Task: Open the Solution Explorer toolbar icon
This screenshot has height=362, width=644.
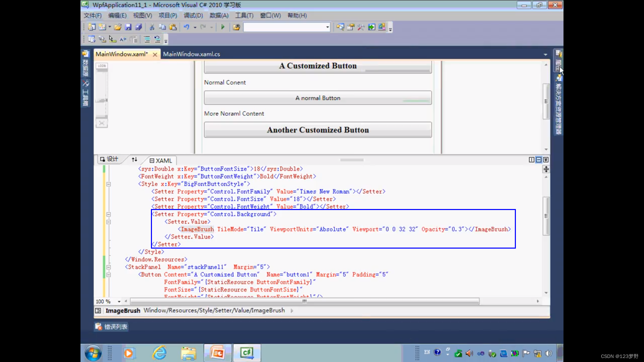Action: [340, 27]
